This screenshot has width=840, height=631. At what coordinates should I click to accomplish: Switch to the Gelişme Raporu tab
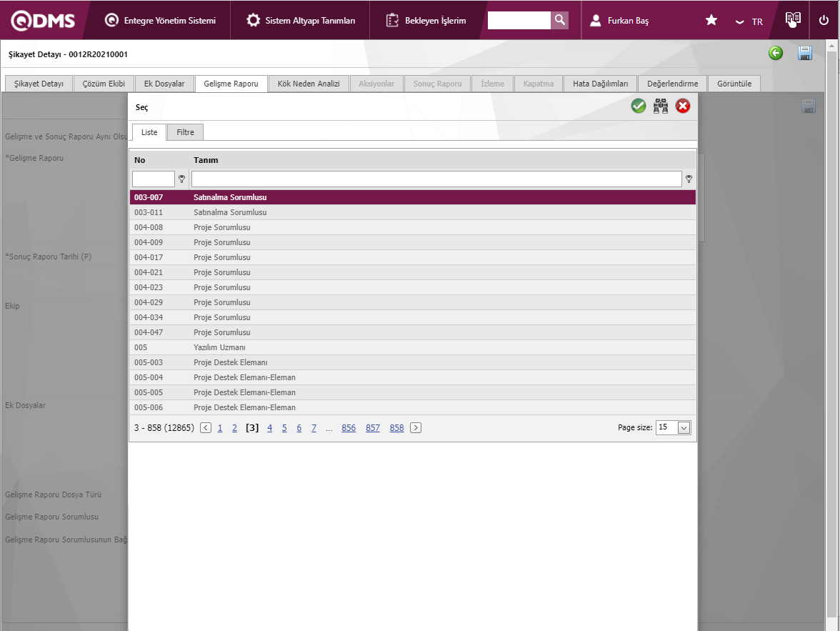pyautogui.click(x=231, y=84)
